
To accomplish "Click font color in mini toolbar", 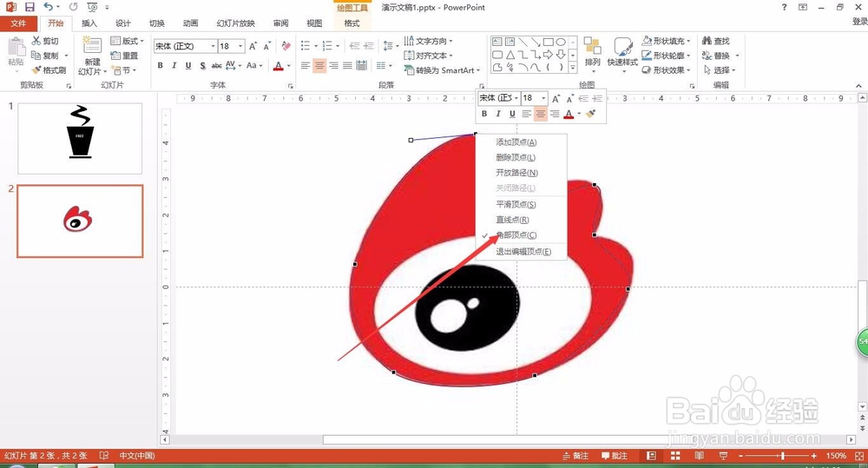I will (x=569, y=114).
